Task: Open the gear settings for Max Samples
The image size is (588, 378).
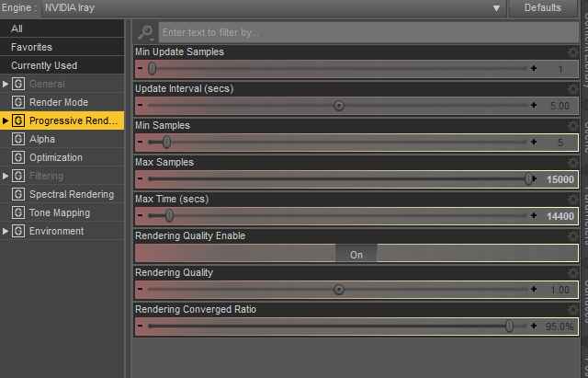Action: coord(574,163)
